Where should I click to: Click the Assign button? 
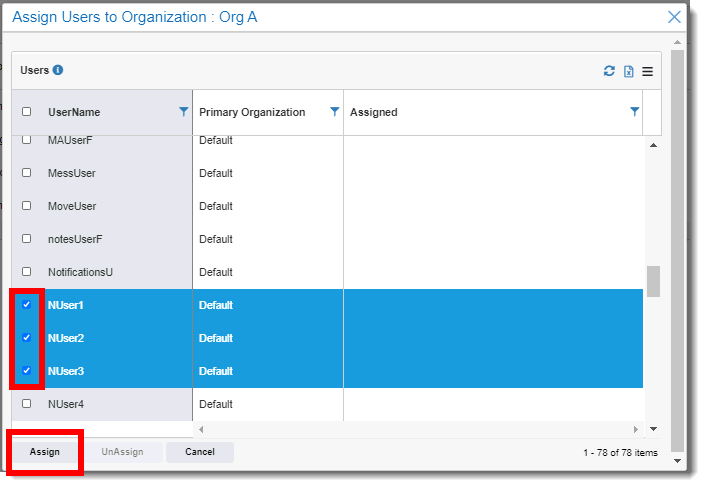coord(45,452)
